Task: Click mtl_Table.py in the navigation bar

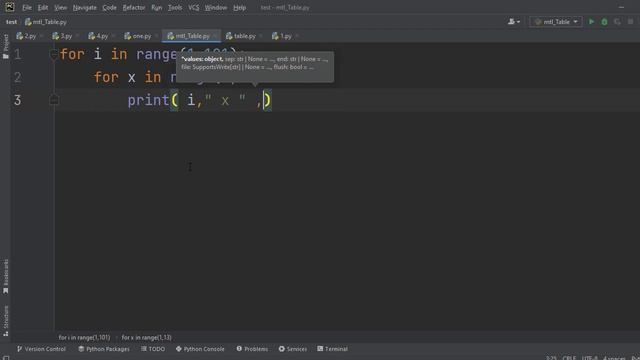Action: [x=46, y=22]
